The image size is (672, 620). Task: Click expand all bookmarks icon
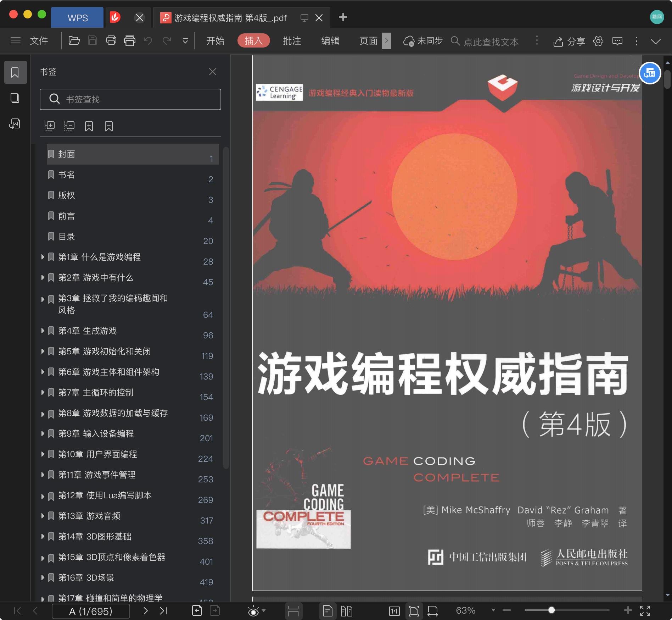pyautogui.click(x=49, y=126)
